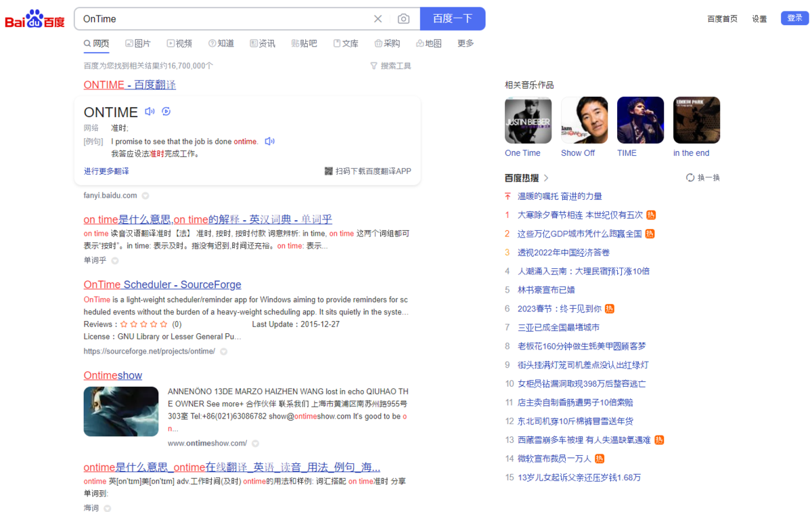Open hot topic 三亚已成全国最堵城市
Screen dimensions: 812x512
point(558,327)
